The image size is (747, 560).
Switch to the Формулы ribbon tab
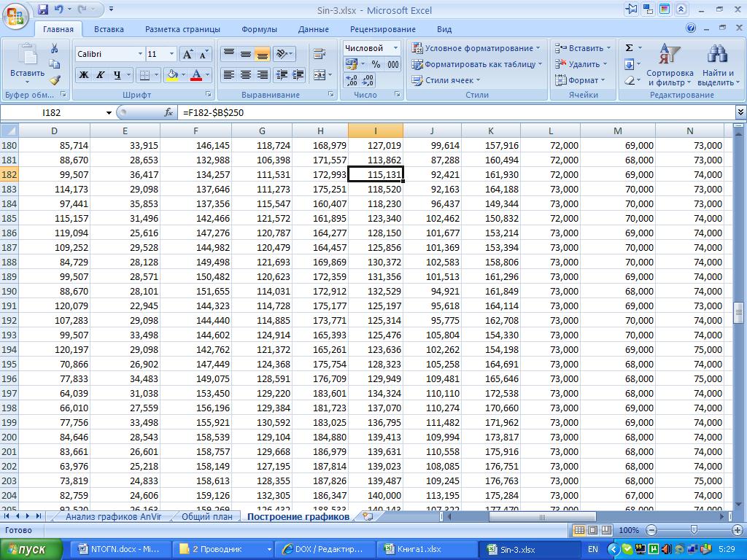(x=259, y=29)
